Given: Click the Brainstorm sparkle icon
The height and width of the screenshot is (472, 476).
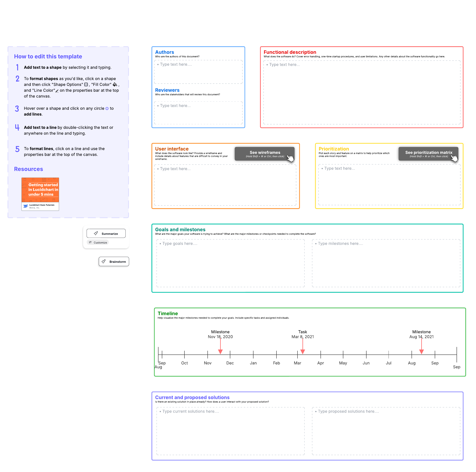Looking at the screenshot, I should pyautogui.click(x=104, y=261).
